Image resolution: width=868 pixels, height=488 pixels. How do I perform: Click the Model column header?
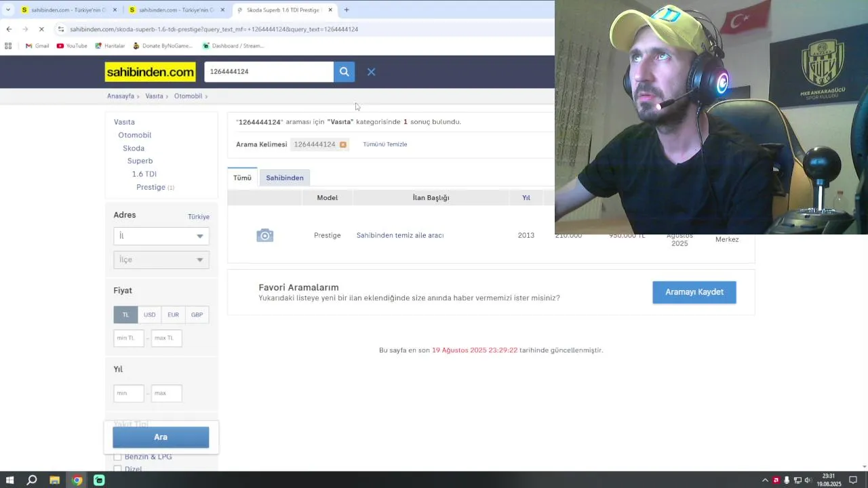[327, 197]
